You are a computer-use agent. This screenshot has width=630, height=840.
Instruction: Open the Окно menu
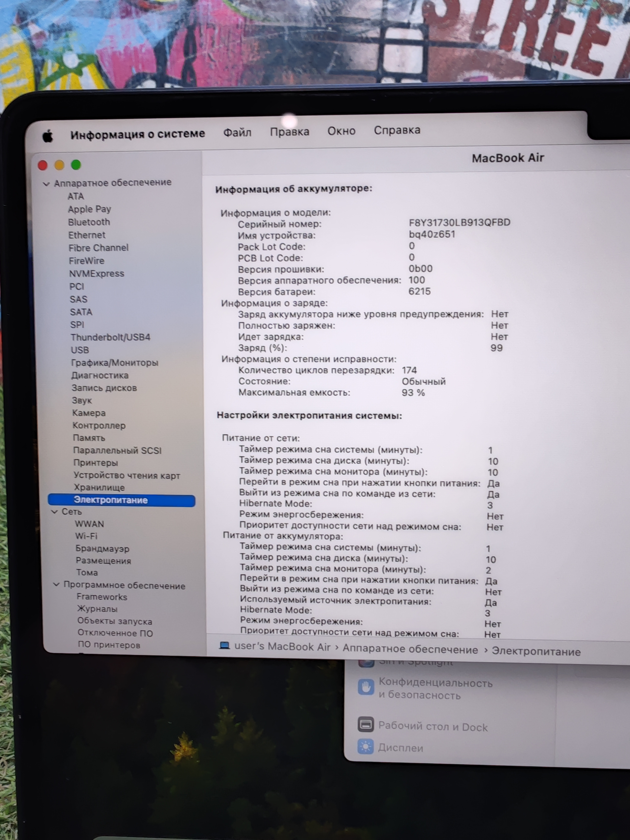click(x=341, y=131)
